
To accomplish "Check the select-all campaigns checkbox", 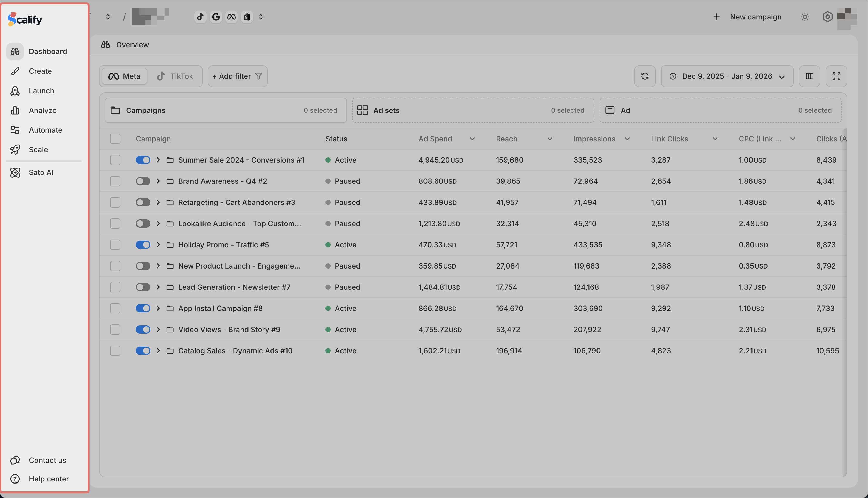I will 115,139.
